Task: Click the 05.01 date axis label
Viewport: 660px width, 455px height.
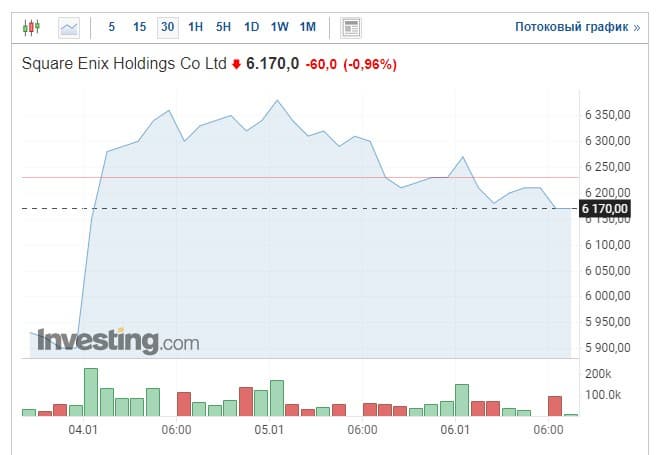Action: pyautogui.click(x=269, y=430)
